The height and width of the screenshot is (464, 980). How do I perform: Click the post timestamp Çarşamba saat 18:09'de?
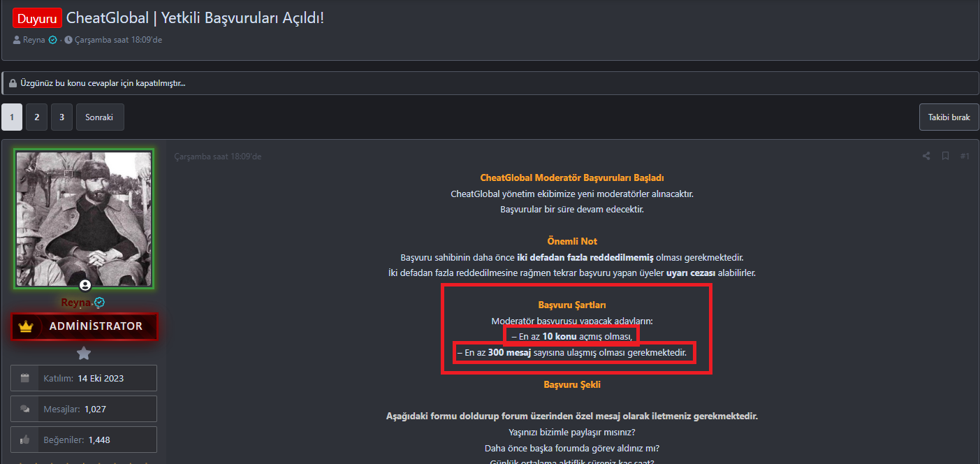coord(217,157)
